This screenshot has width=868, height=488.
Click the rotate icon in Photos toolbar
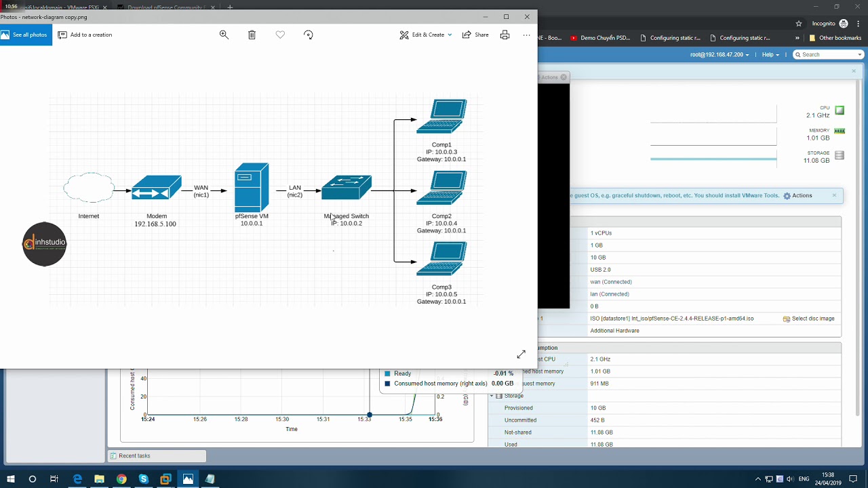click(309, 35)
